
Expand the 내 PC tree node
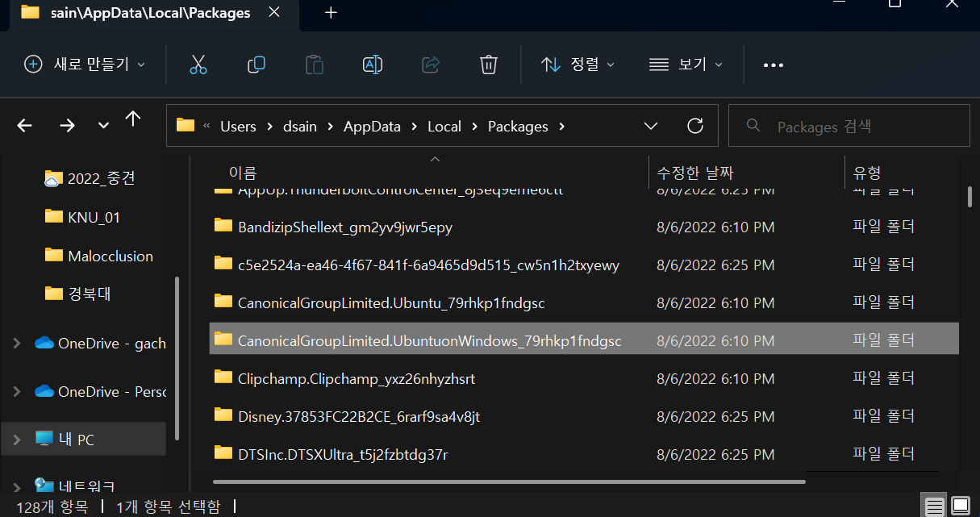coord(17,440)
